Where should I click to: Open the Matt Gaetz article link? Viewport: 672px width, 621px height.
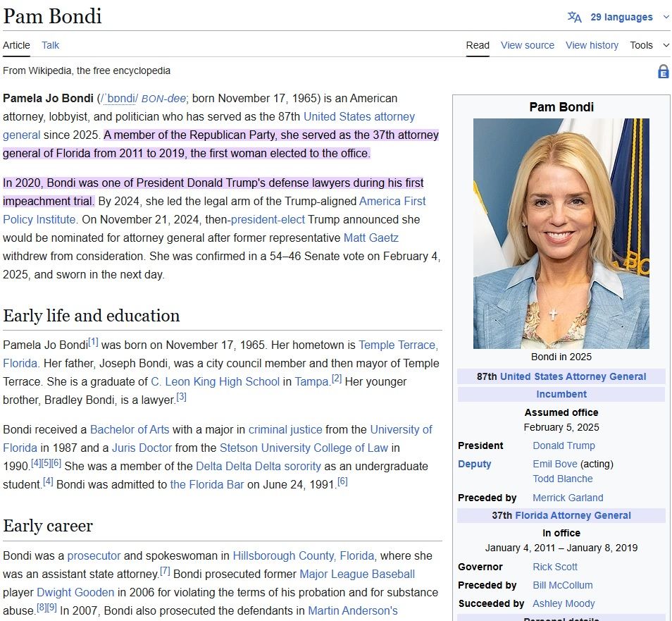(x=371, y=238)
